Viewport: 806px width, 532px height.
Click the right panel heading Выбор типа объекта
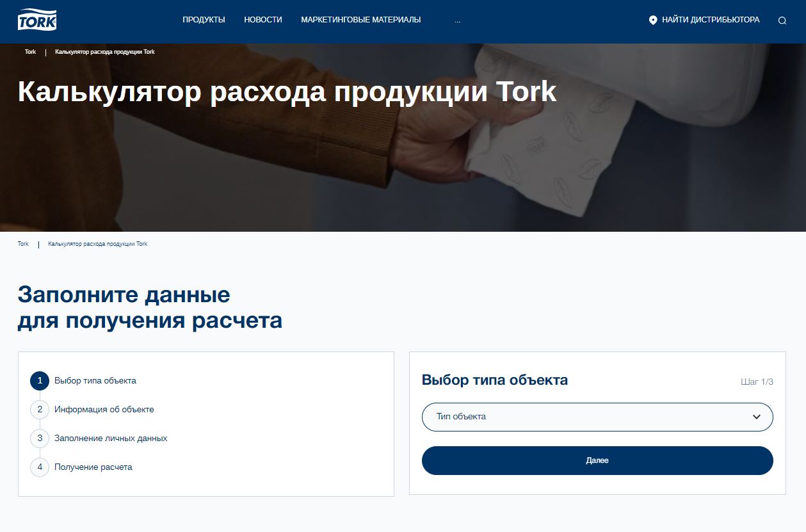tap(495, 380)
